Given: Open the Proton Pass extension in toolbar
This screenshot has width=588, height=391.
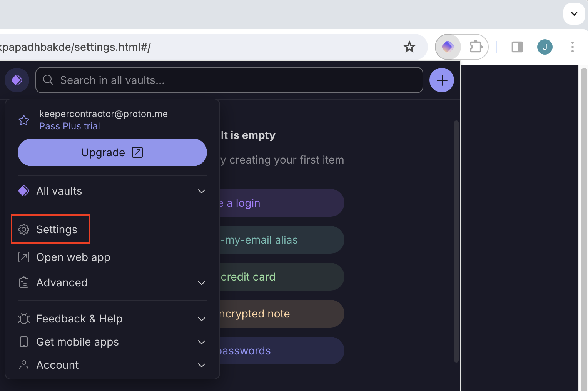Looking at the screenshot, I should [448, 47].
